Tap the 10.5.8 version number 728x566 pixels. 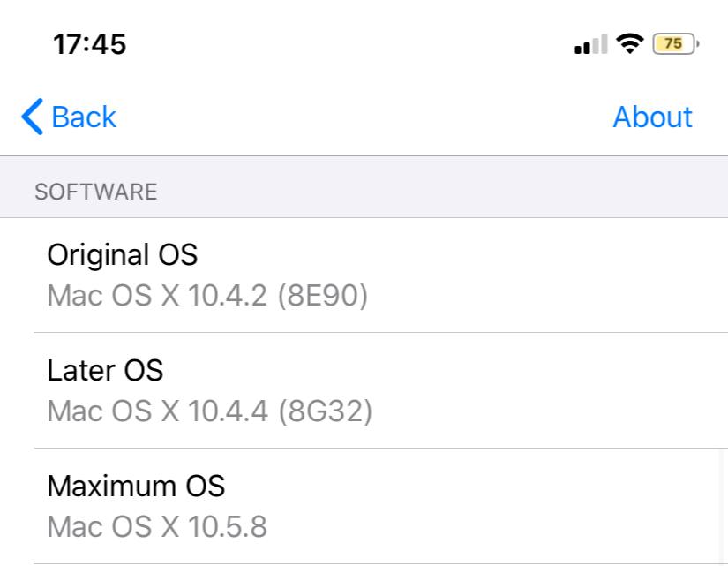click(x=227, y=526)
